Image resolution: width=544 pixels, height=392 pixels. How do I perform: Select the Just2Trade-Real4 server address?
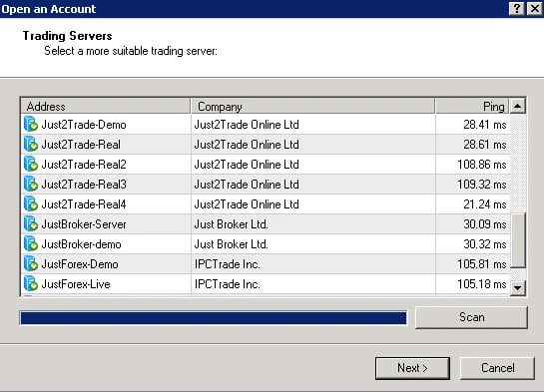coord(84,204)
